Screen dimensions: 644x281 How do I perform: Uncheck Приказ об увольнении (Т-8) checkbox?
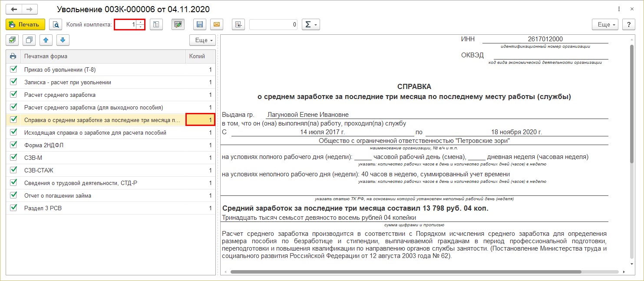(13, 69)
